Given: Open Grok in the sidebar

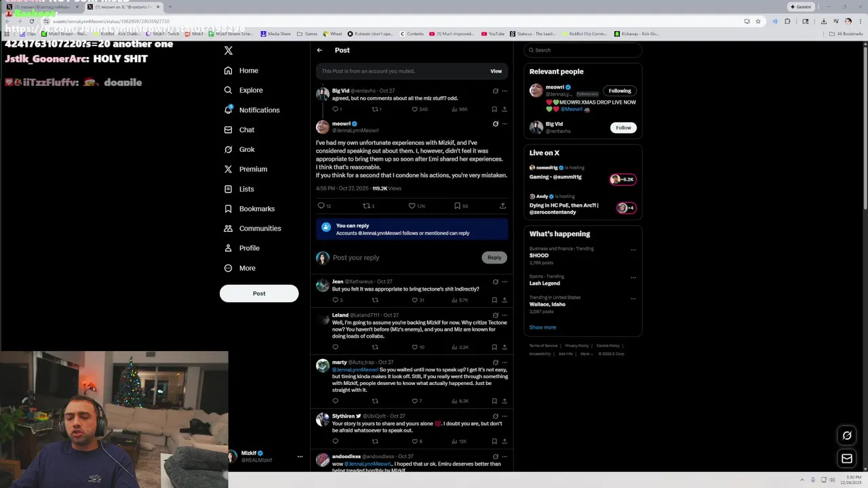Looking at the screenshot, I should pyautogui.click(x=239, y=149).
